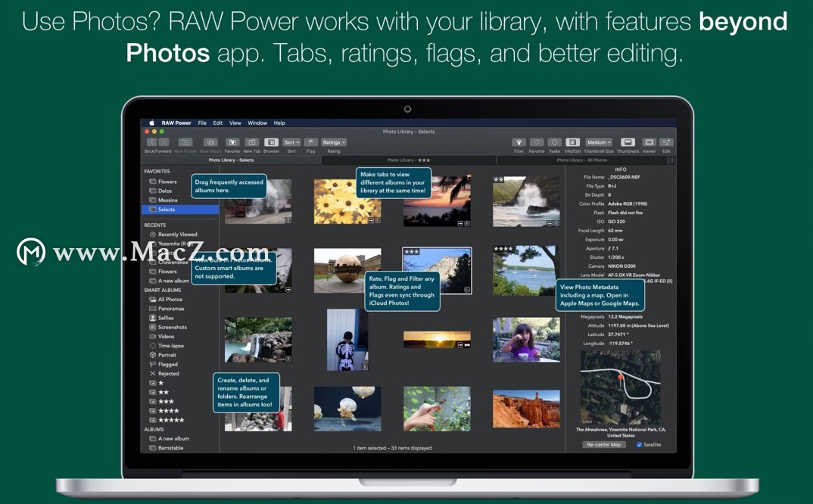This screenshot has height=504, width=813.
Task: Select the girl eating thumbnail
Action: click(x=526, y=340)
